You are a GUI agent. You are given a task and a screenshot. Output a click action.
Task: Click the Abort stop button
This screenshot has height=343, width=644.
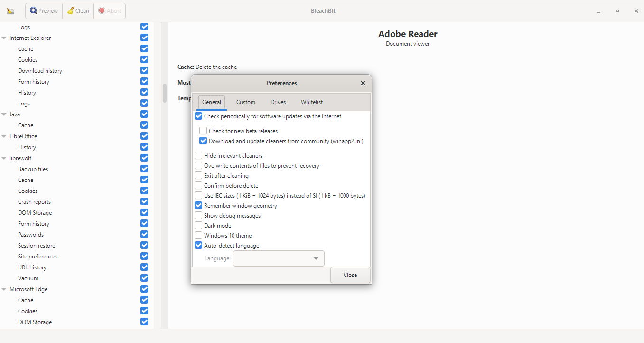click(x=110, y=11)
